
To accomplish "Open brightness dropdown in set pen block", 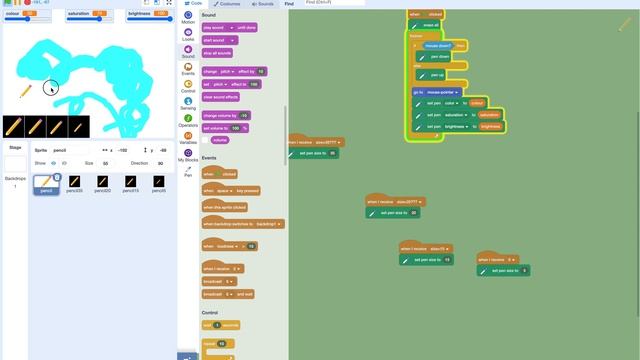I will point(456,127).
